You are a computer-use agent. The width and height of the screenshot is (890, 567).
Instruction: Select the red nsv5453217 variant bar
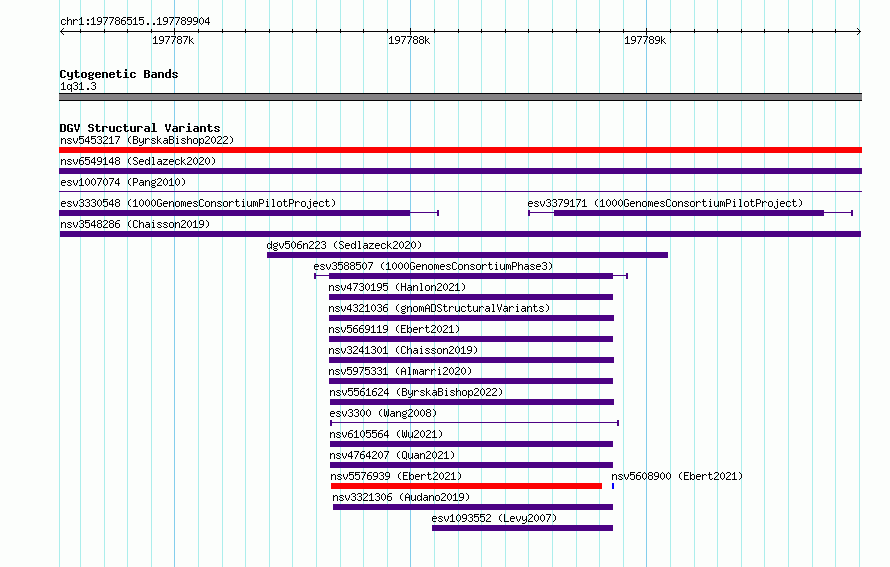tap(460, 150)
